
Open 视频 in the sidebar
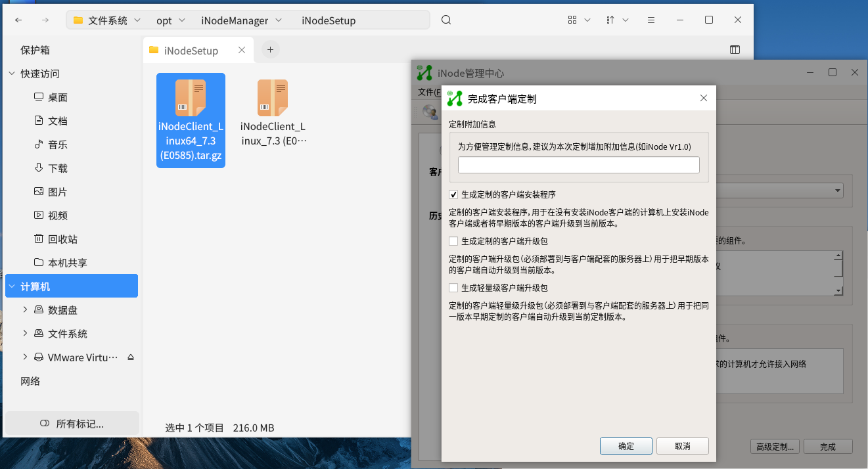[58, 215]
